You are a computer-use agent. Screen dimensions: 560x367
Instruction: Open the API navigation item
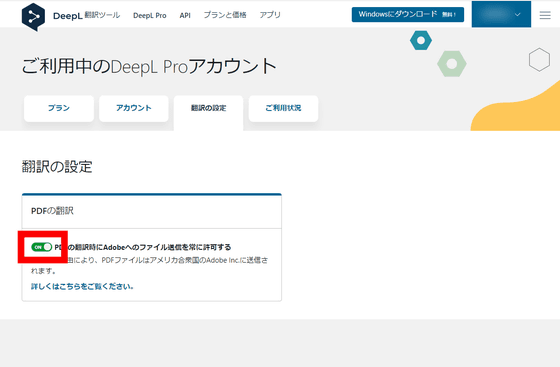[x=185, y=15]
